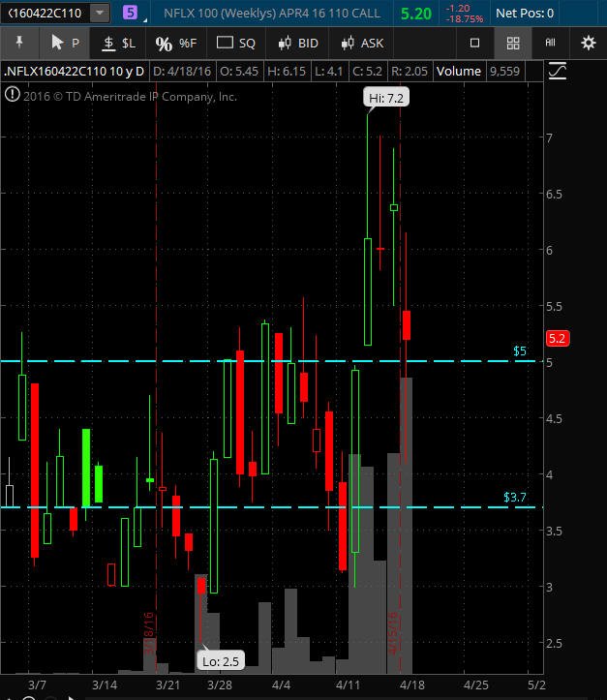Select the BID candle option
607x700 pixels.
pos(298,43)
